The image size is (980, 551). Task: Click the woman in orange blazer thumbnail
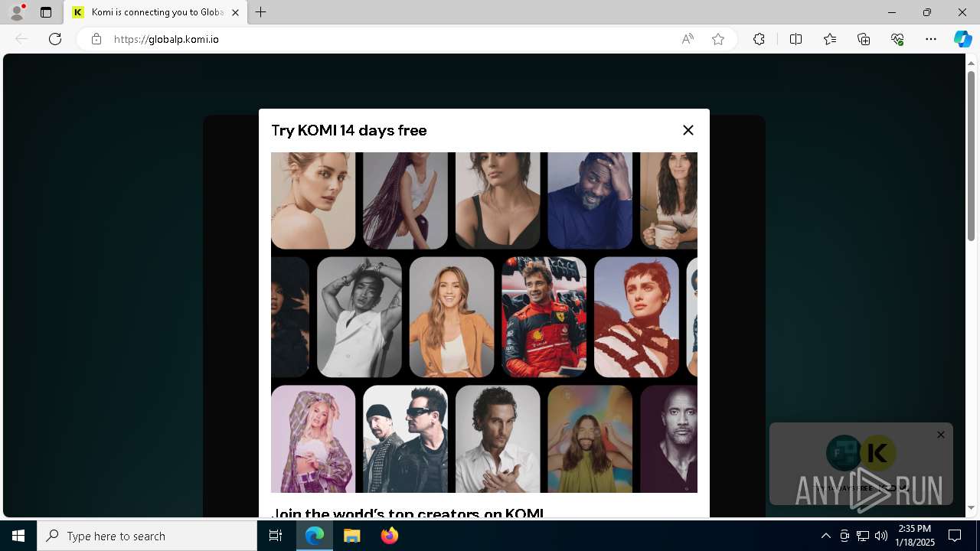pyautogui.click(x=452, y=317)
